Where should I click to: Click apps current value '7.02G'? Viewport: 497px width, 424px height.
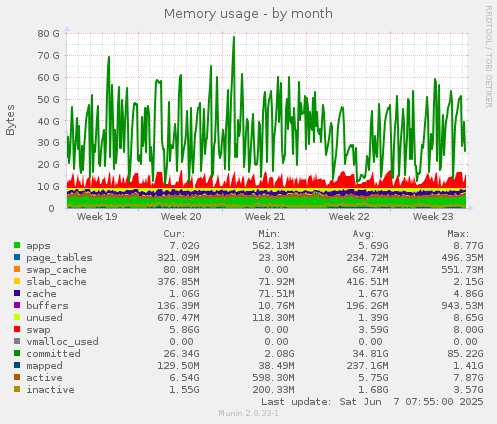coord(184,246)
